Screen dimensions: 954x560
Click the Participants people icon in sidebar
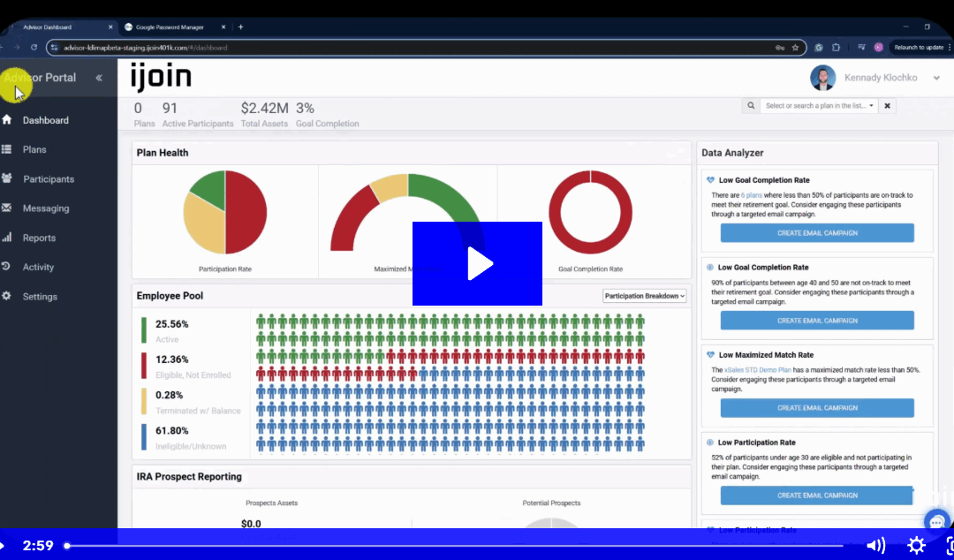click(x=7, y=178)
